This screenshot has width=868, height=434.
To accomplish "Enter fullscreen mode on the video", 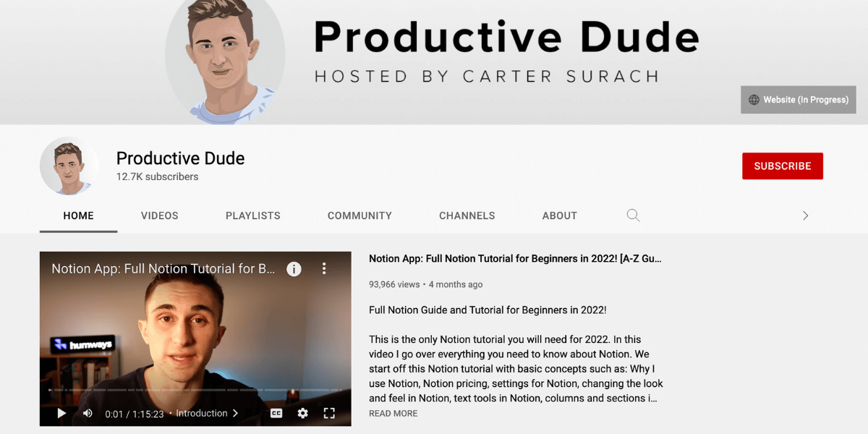I will 329,413.
